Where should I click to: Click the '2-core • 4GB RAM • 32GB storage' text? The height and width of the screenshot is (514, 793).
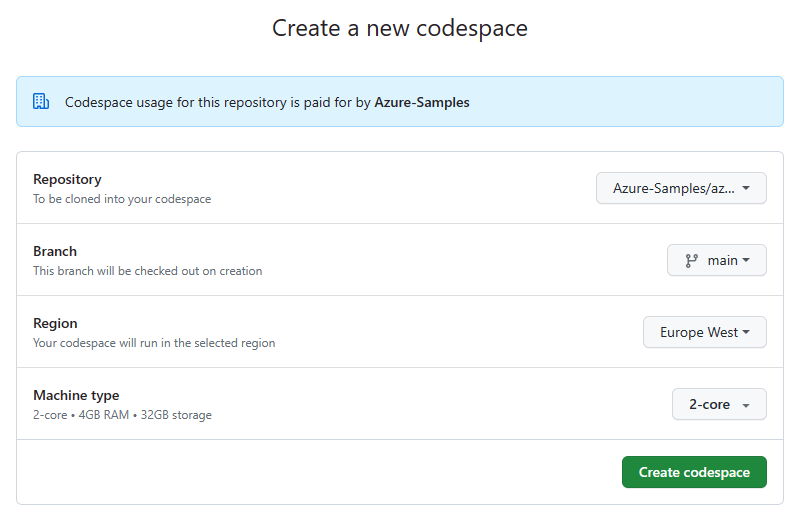(x=122, y=415)
